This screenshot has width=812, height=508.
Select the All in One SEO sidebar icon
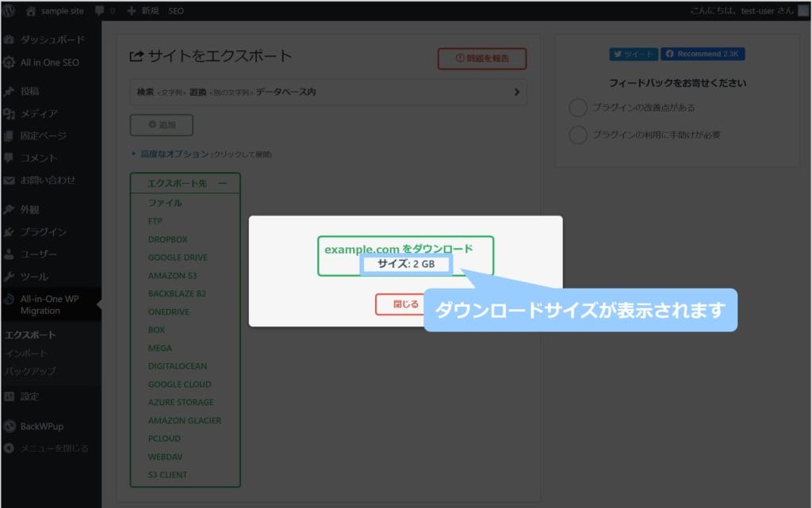tap(8, 63)
